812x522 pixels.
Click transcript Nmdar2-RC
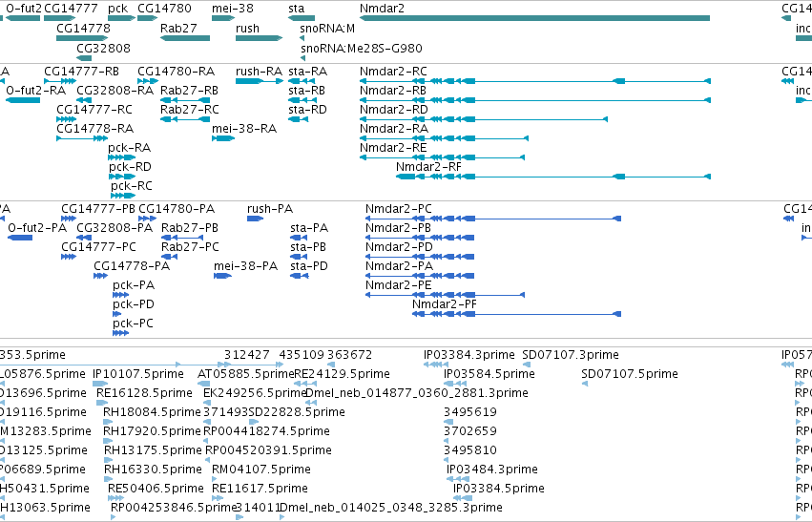[x=393, y=71]
